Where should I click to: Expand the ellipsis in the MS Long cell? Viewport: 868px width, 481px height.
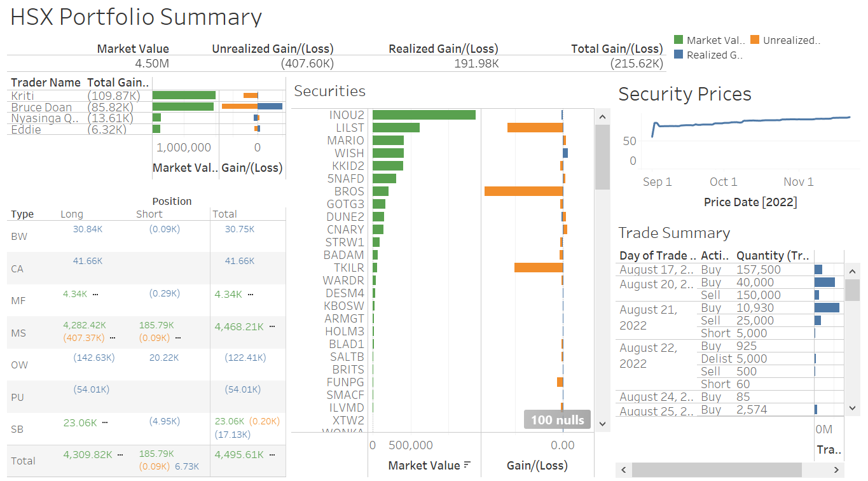(x=112, y=338)
